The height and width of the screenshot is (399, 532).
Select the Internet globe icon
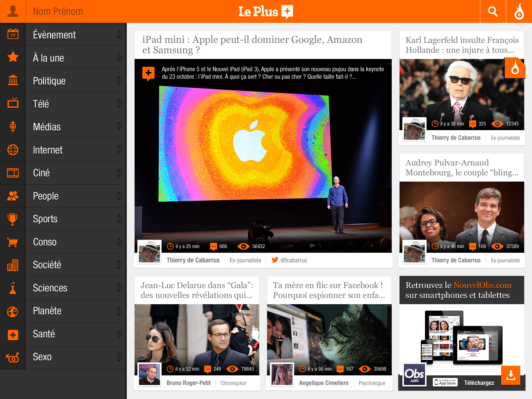click(13, 150)
